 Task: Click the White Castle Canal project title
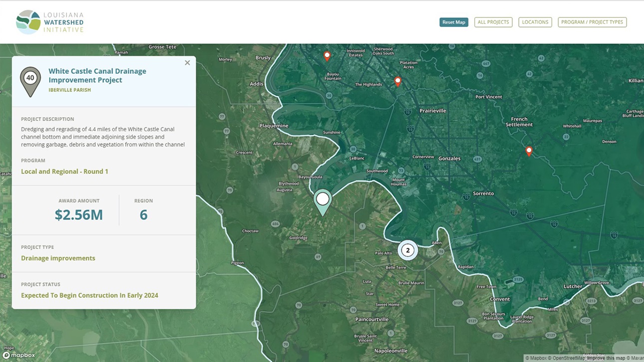click(x=97, y=75)
